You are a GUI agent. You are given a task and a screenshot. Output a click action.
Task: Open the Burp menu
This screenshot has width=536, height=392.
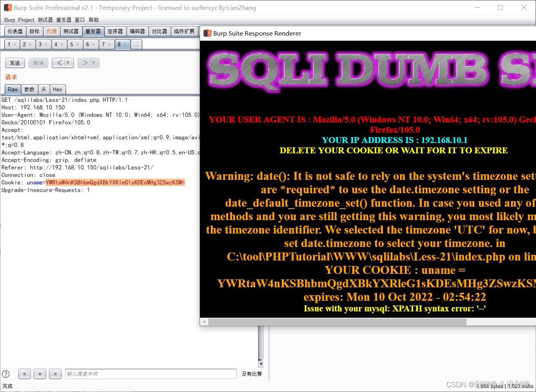pos(9,20)
